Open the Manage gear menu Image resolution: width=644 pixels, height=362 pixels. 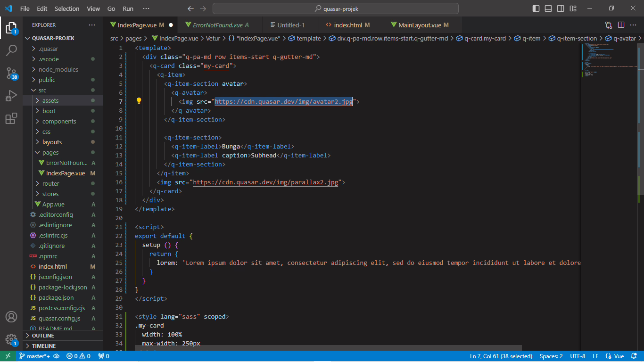[11, 340]
